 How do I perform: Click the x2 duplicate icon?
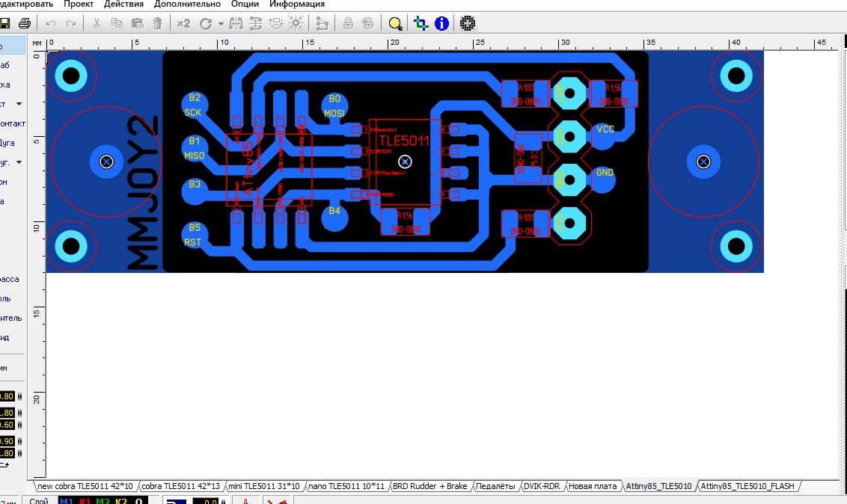point(183,23)
